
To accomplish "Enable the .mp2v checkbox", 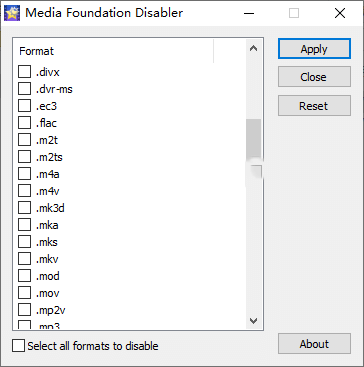I will [24, 310].
